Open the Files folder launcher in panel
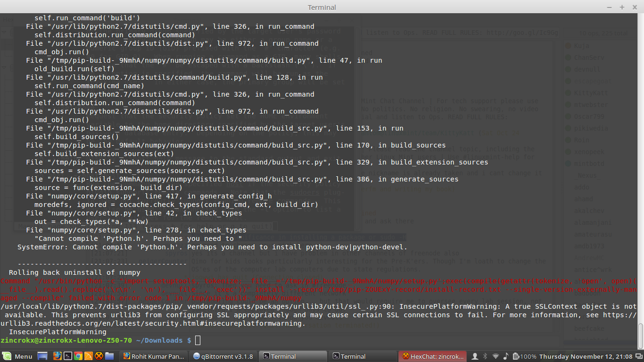Image resolution: width=644 pixels, height=362 pixels. click(x=109, y=356)
